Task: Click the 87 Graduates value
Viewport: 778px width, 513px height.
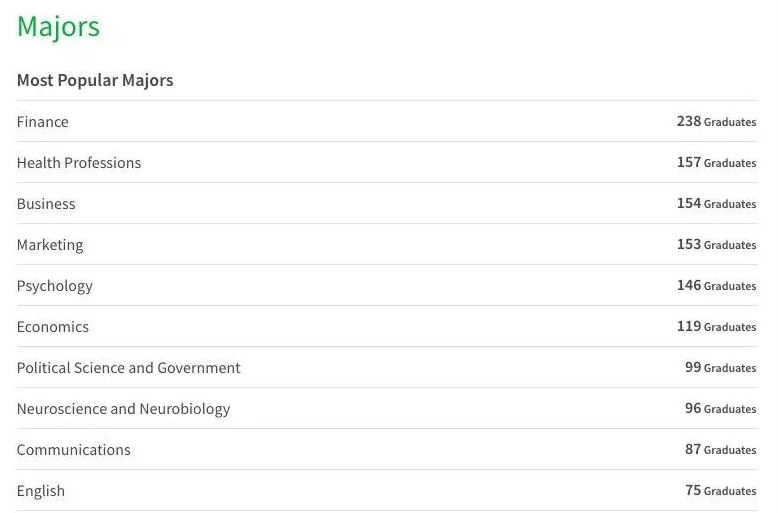Action: 720,450
